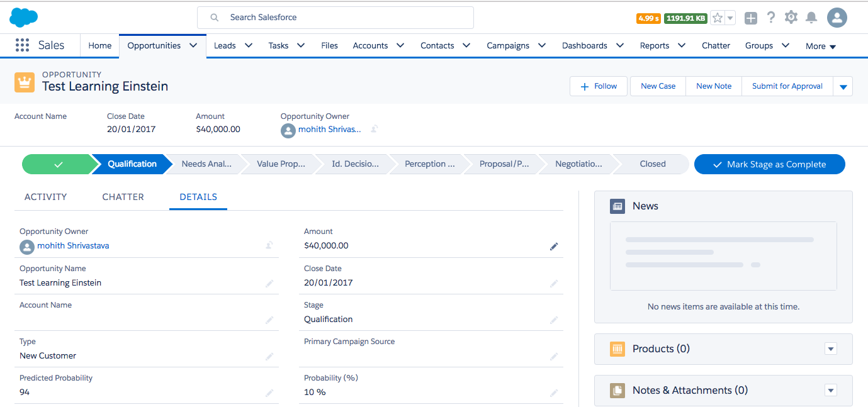Click the Notes & Attachments card icon
Image resolution: width=868 pixels, height=407 pixels.
point(617,391)
